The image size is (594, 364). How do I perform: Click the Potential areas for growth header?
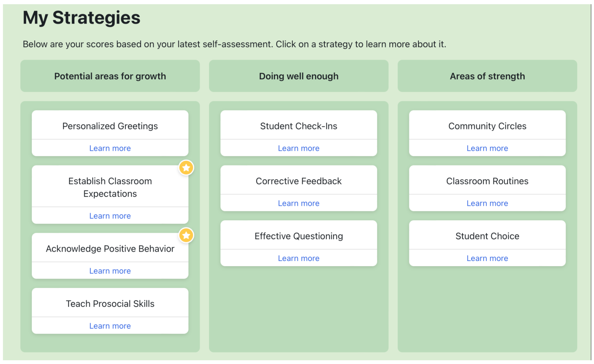(x=110, y=76)
